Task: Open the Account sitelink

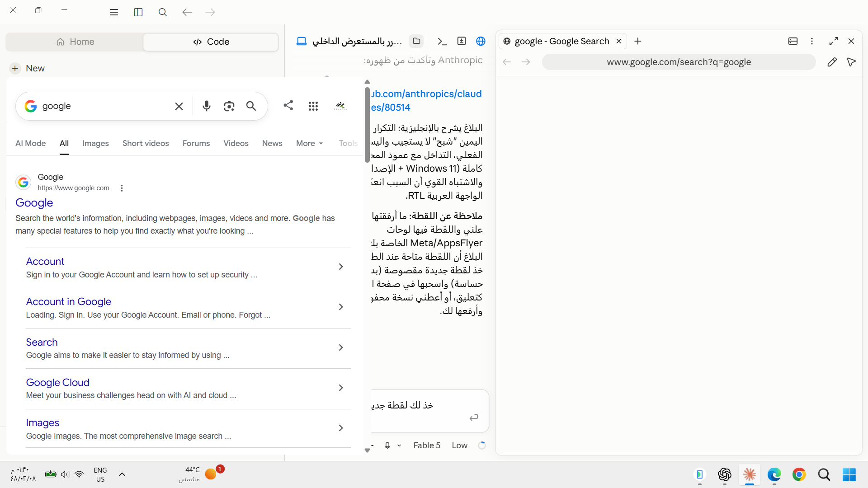Action: coord(45,261)
